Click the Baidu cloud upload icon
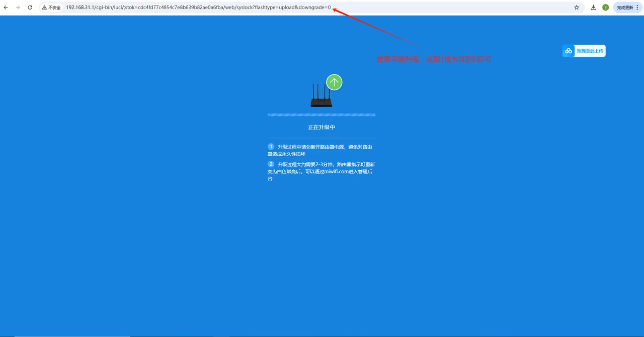The image size is (644, 337). coord(569,51)
